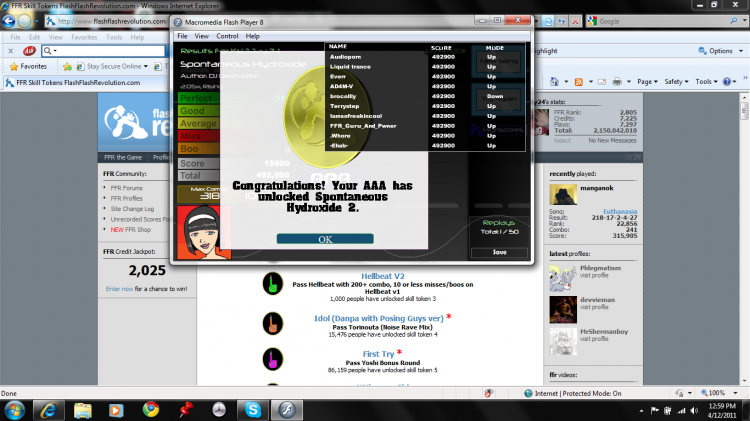Refresh the page in Internet Explorer
This screenshot has height=421, width=750.
click(x=562, y=21)
